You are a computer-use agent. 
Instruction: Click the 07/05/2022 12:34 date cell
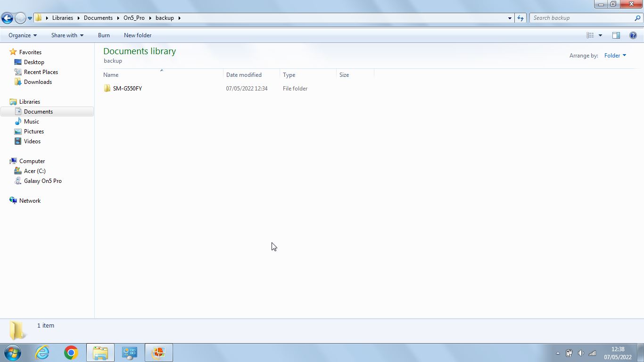tap(247, 89)
